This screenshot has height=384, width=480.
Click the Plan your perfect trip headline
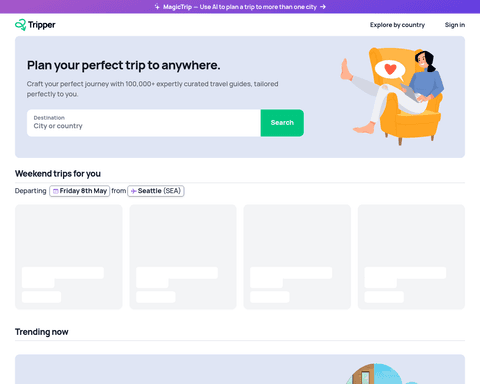pos(124,65)
